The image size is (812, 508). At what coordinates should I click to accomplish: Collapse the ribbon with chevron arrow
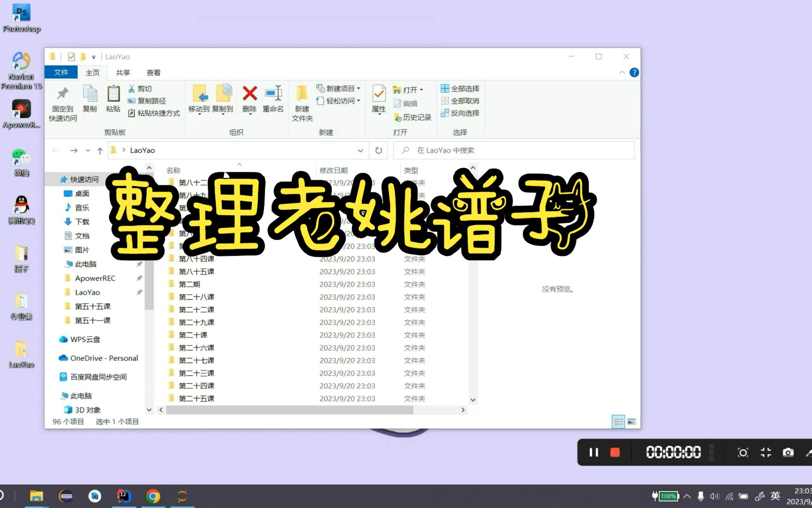(x=622, y=73)
